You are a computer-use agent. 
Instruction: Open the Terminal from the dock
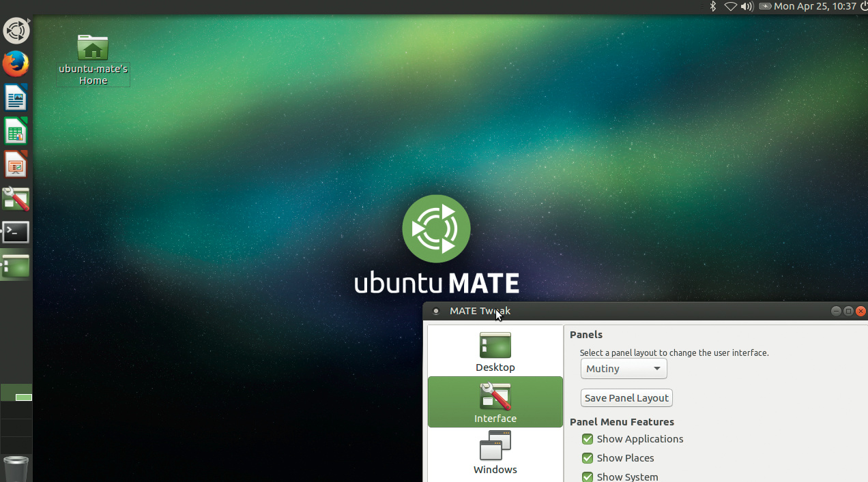click(16, 232)
